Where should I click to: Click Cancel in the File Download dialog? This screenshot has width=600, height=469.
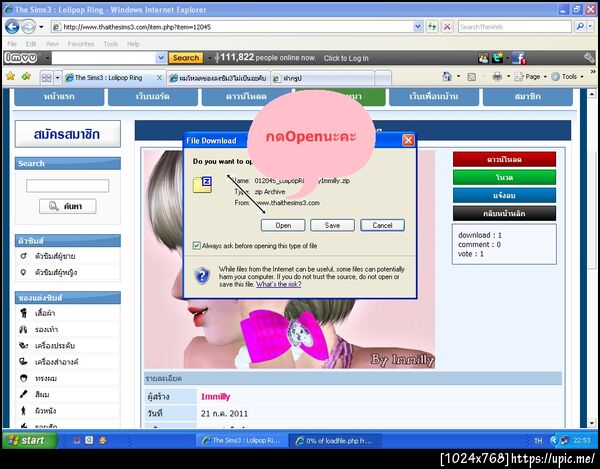coord(382,225)
